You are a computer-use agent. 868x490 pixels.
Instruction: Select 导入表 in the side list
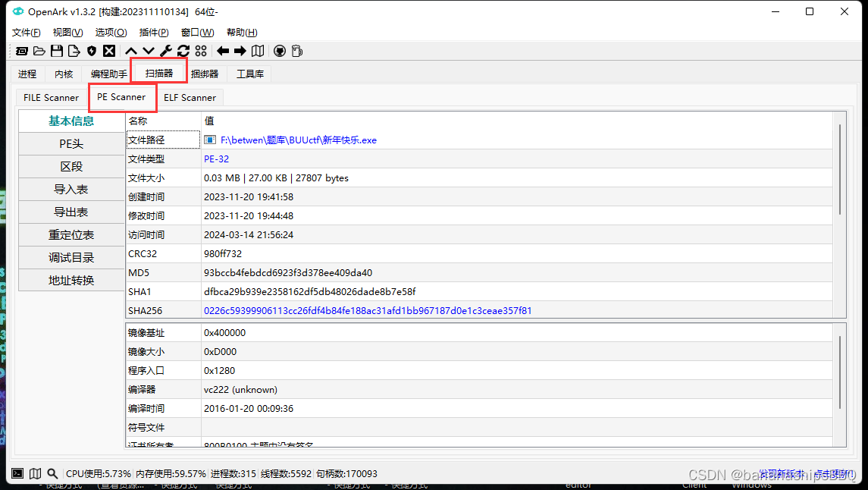click(x=71, y=190)
